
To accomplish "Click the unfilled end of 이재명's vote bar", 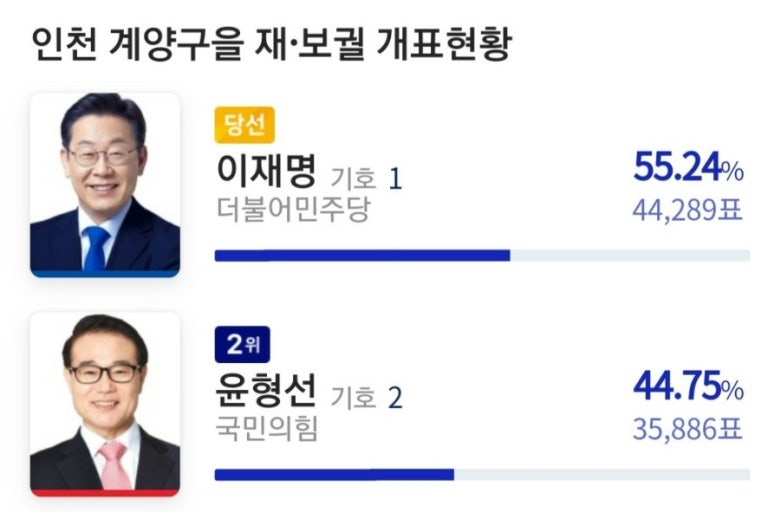I will pyautogui.click(x=630, y=256).
